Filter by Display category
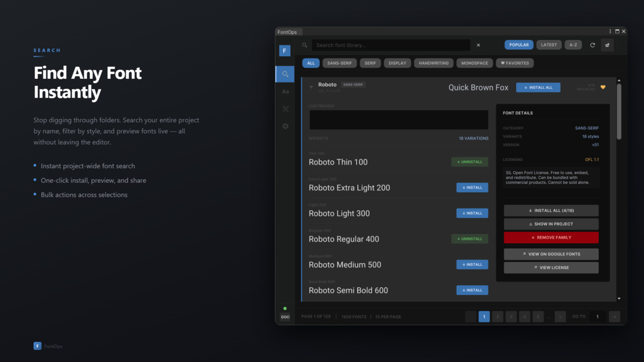 (x=398, y=63)
